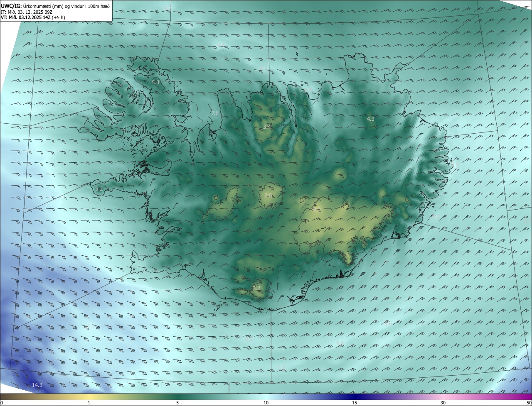Click the 5 tick label on the color scale

[x=177, y=403]
